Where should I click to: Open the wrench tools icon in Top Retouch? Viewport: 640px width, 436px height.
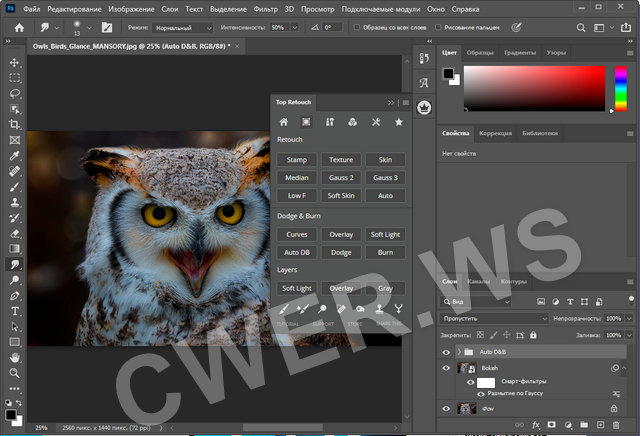(376, 122)
